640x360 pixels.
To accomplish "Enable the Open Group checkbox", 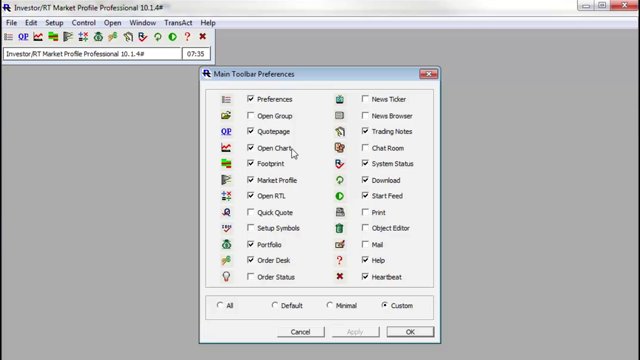I will (251, 116).
